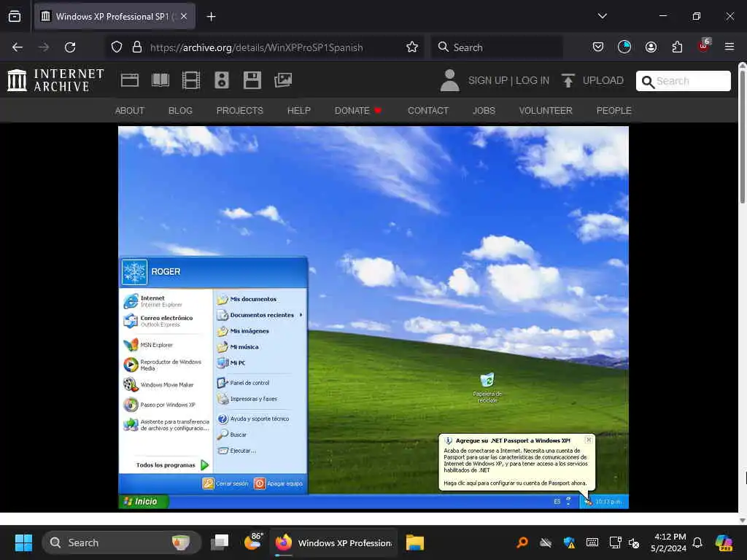Open the Web archive icon
Image resolution: width=747 pixels, height=560 pixels.
(x=130, y=80)
